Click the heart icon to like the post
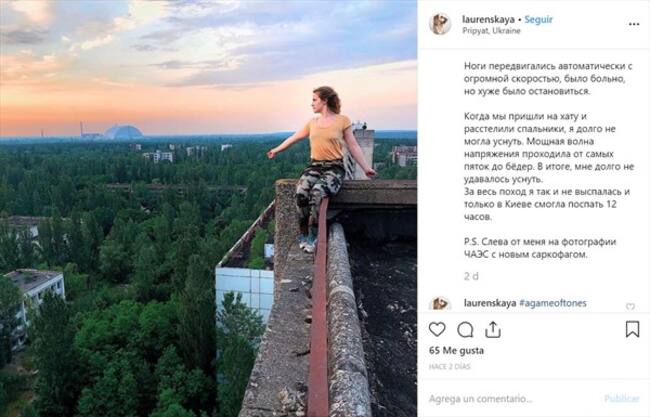The height and width of the screenshot is (417, 650). click(437, 329)
